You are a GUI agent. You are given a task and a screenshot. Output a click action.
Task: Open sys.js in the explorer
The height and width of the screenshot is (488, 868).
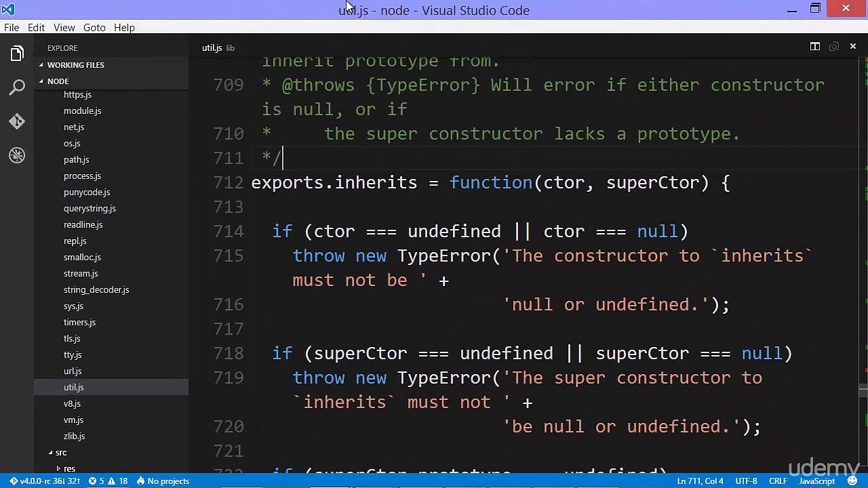point(73,306)
